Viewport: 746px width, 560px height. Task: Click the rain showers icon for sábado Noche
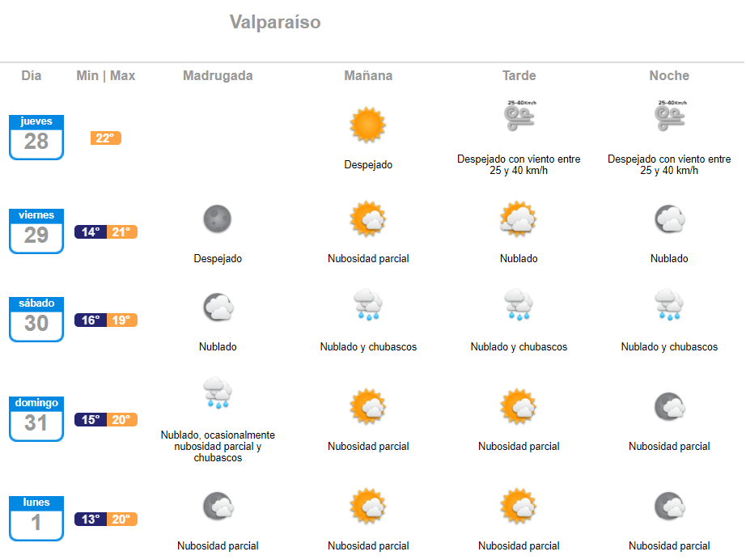(669, 304)
